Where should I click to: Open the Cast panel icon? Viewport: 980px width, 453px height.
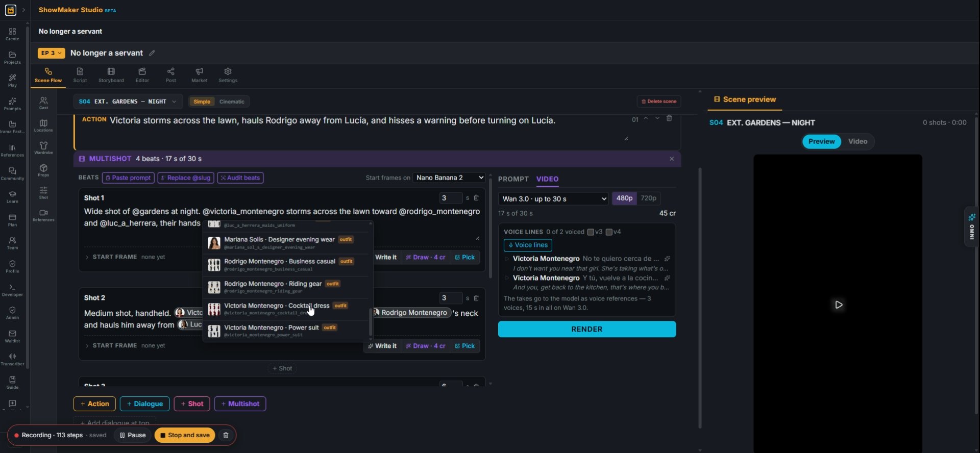[x=43, y=103]
